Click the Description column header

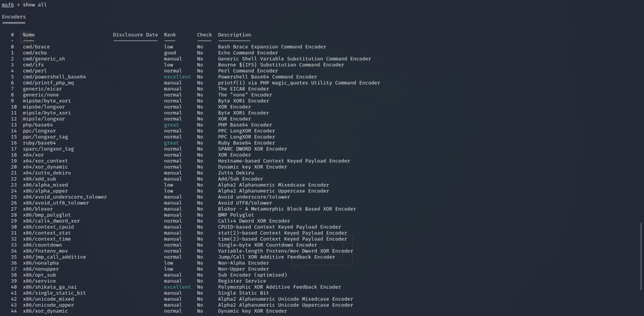tap(234, 35)
